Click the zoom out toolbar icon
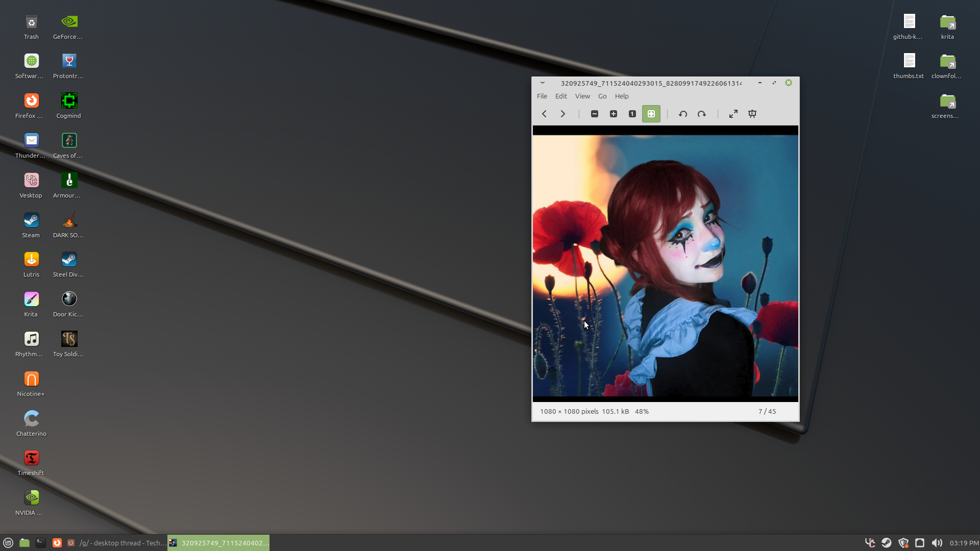Image resolution: width=980 pixels, height=551 pixels. tap(595, 114)
